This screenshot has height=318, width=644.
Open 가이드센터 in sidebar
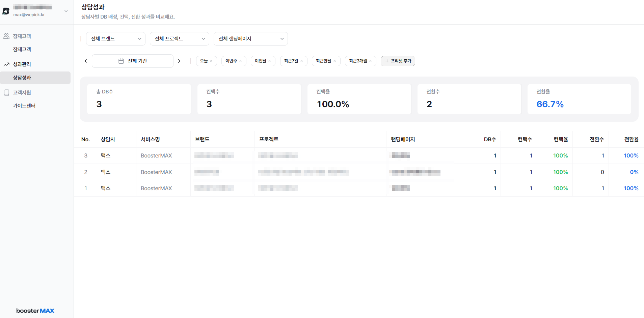pyautogui.click(x=24, y=106)
